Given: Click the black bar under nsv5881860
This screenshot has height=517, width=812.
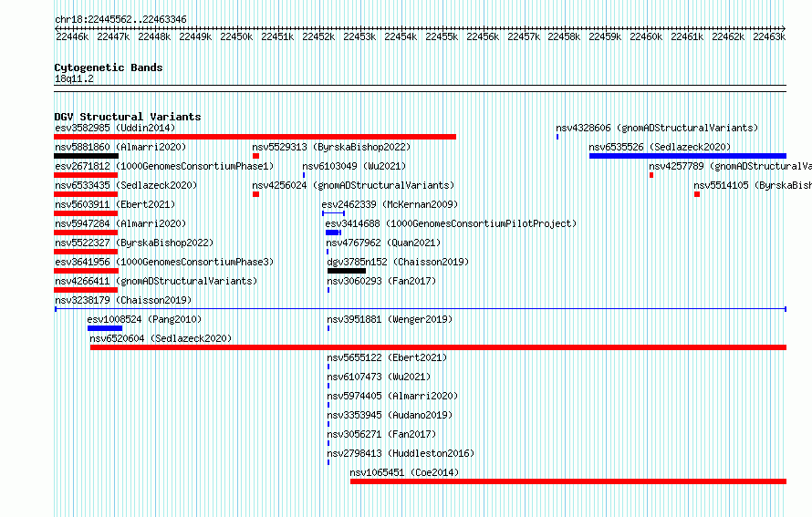Looking at the screenshot, I should coord(86,156).
